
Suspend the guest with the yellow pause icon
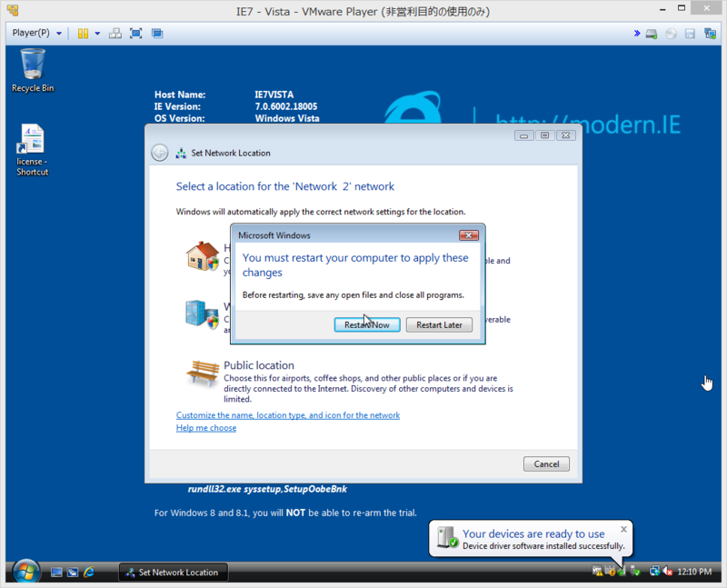pyautogui.click(x=83, y=34)
